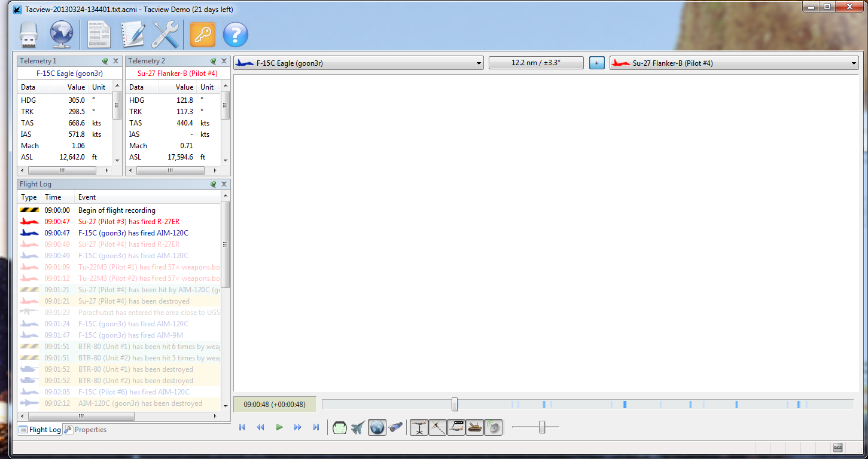Click the green play button

coord(279,427)
